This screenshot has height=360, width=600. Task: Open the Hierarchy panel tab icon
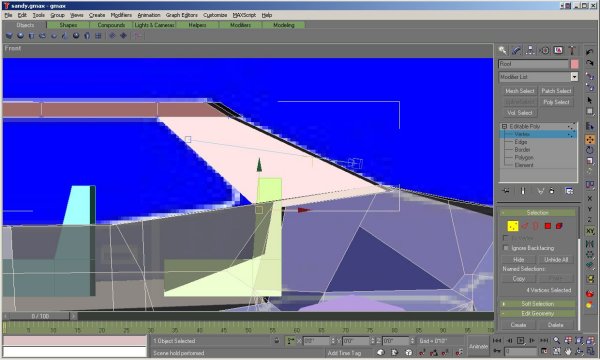pos(530,50)
